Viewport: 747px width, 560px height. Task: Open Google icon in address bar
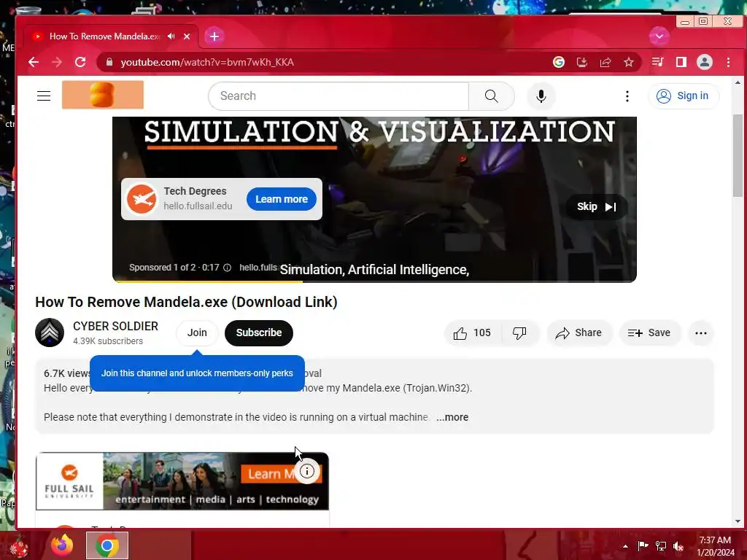pyautogui.click(x=558, y=63)
